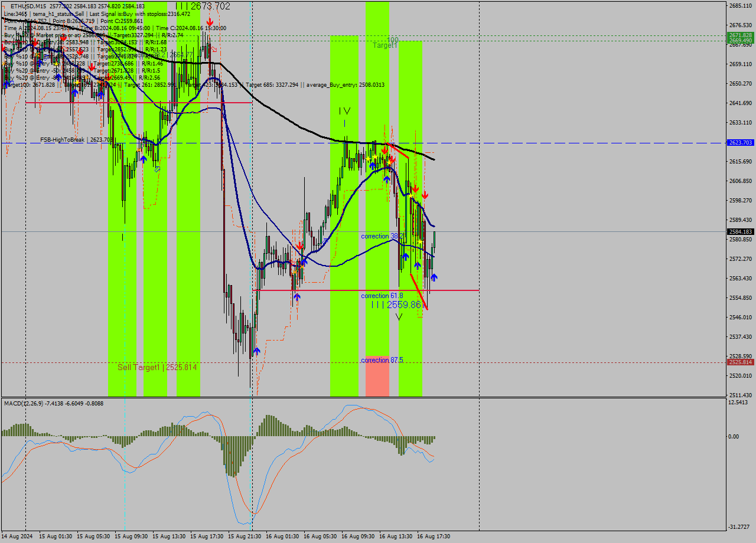The width and height of the screenshot is (756, 543).
Task: Select the 'I I I 2559.86' wave label
Action: 396,305
